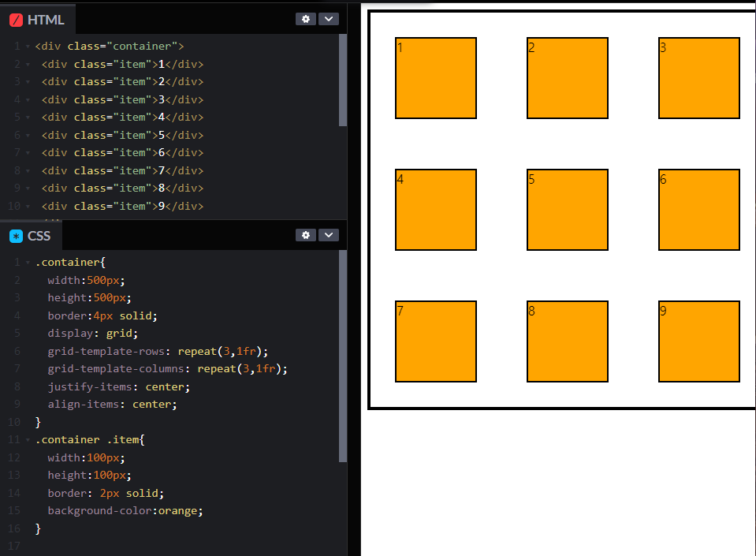
Task: Click orange grid item 1 in preview
Action: click(436, 78)
